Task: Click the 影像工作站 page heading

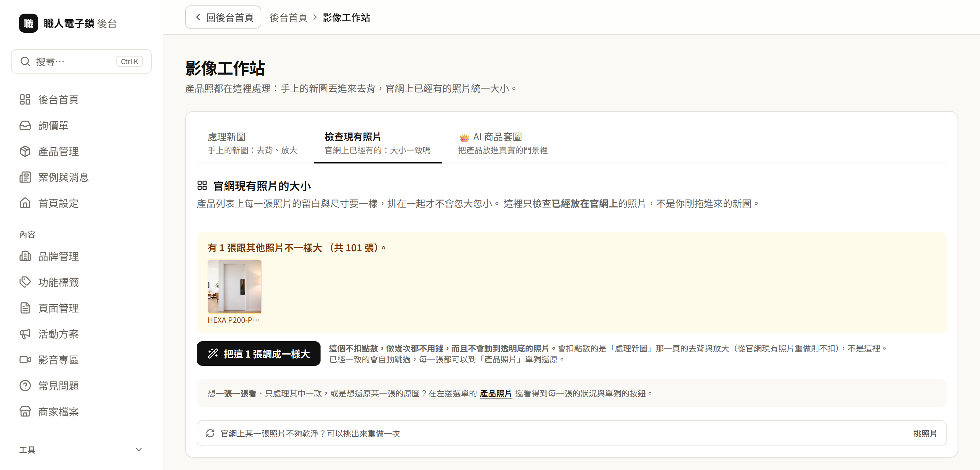Action: 225,68
